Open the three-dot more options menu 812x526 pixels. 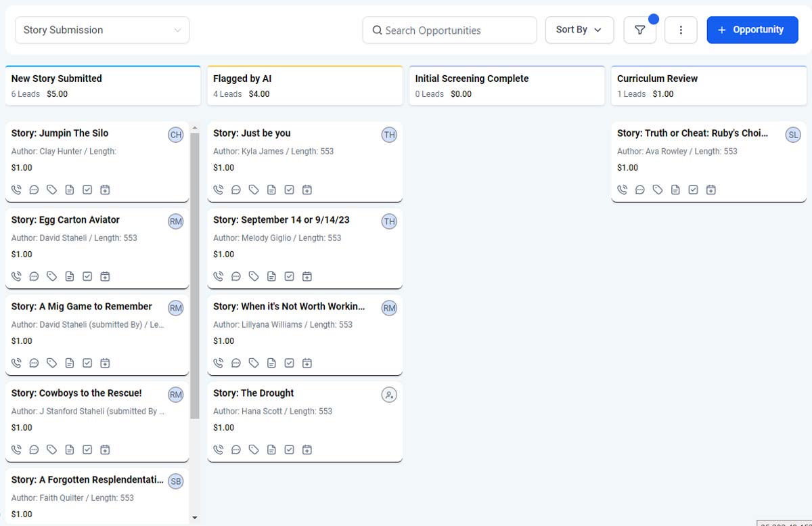(x=681, y=30)
